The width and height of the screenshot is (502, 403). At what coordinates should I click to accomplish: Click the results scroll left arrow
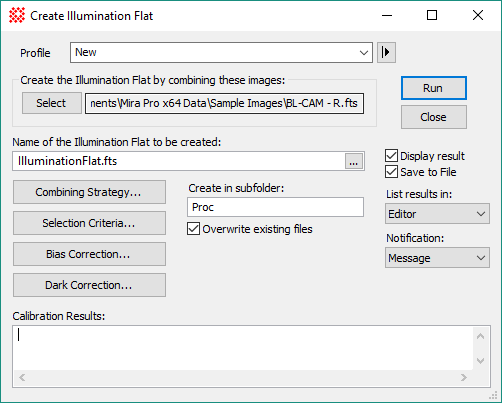22,378
